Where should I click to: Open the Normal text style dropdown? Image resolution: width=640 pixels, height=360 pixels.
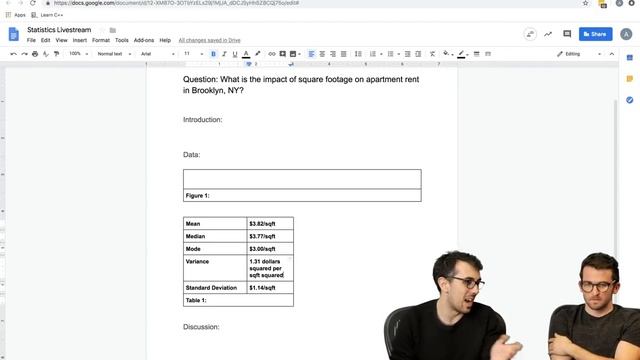click(x=114, y=54)
